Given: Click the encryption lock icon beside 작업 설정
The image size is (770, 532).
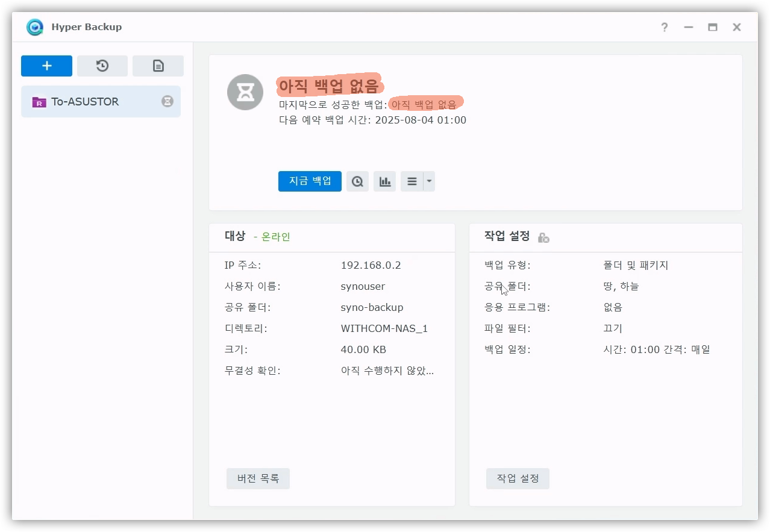Looking at the screenshot, I should [543, 237].
